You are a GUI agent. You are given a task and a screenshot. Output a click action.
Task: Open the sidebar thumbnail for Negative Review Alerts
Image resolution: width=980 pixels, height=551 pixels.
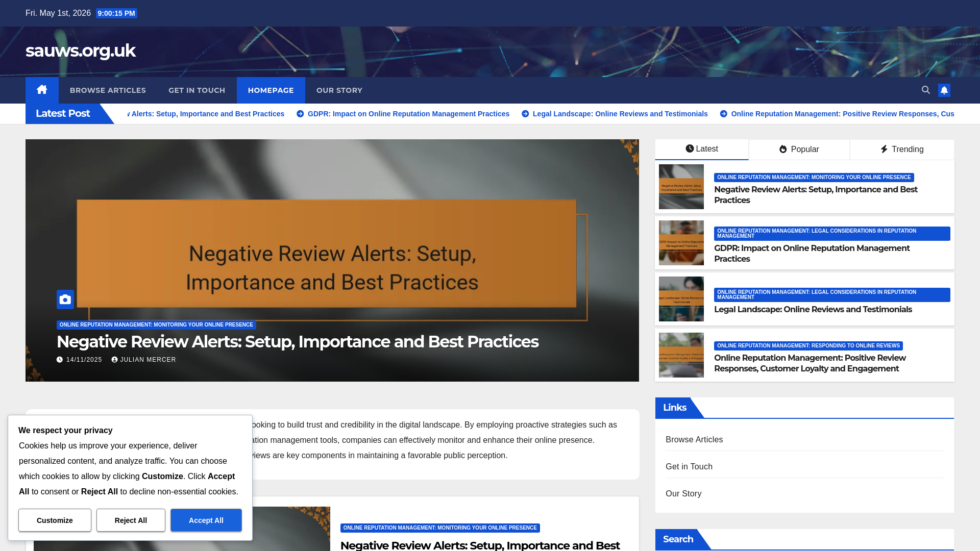pyautogui.click(x=681, y=187)
